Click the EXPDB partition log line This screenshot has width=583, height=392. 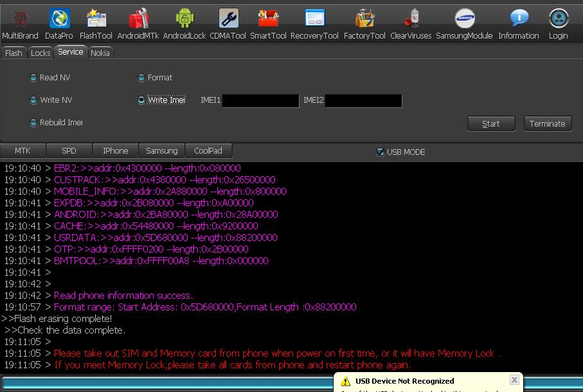(x=154, y=203)
